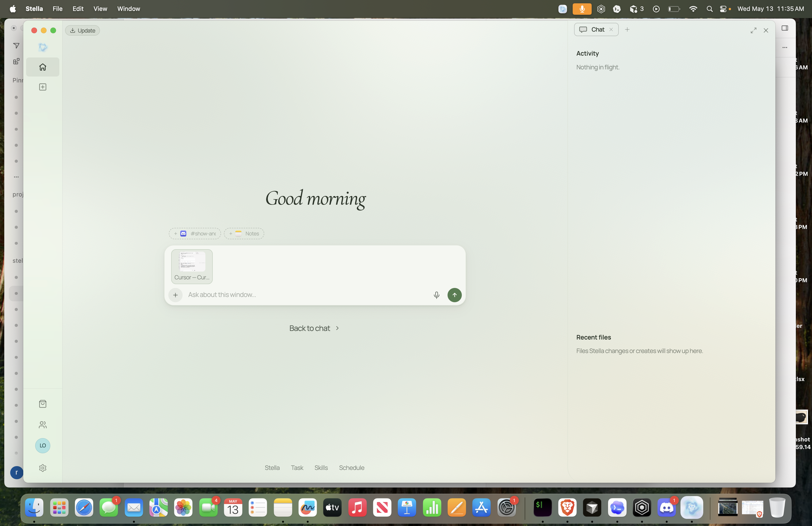Viewport: 812px width, 526px height.
Task: Close the right side panel
Action: [x=766, y=30]
